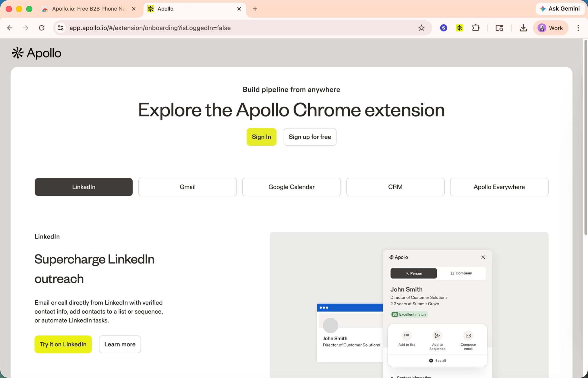The height and width of the screenshot is (378, 588).
Task: Click the Add to Sequence send icon
Action: [x=437, y=335]
